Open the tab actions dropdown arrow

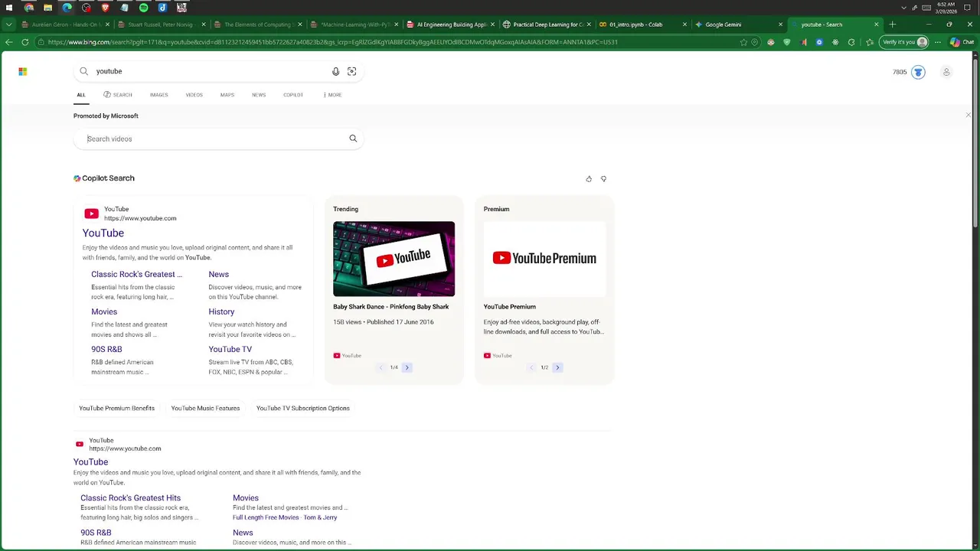tap(8, 24)
